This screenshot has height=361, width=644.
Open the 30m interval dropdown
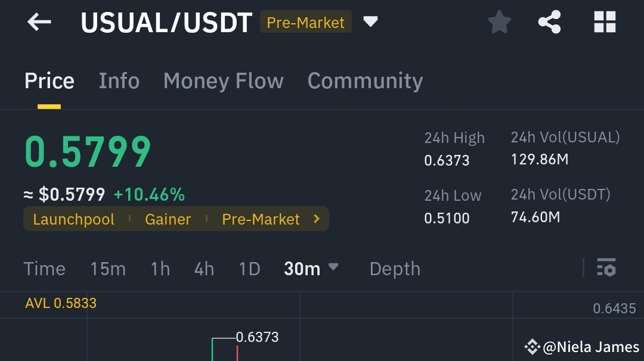pyautogui.click(x=311, y=269)
